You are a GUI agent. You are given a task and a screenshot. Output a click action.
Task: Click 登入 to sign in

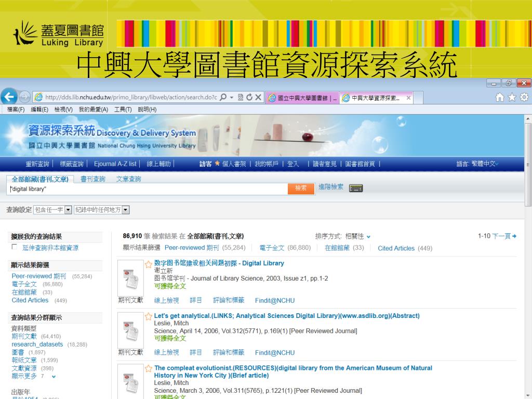[293, 164]
